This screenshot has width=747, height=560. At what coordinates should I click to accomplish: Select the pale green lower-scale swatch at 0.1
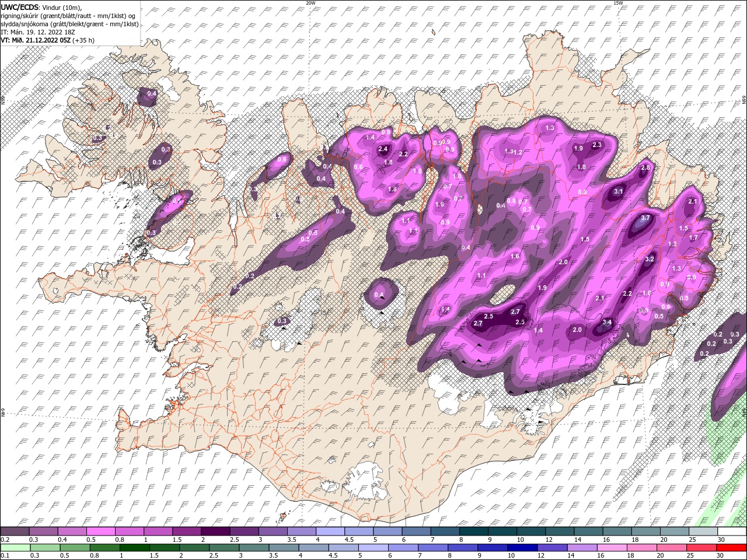(15, 548)
